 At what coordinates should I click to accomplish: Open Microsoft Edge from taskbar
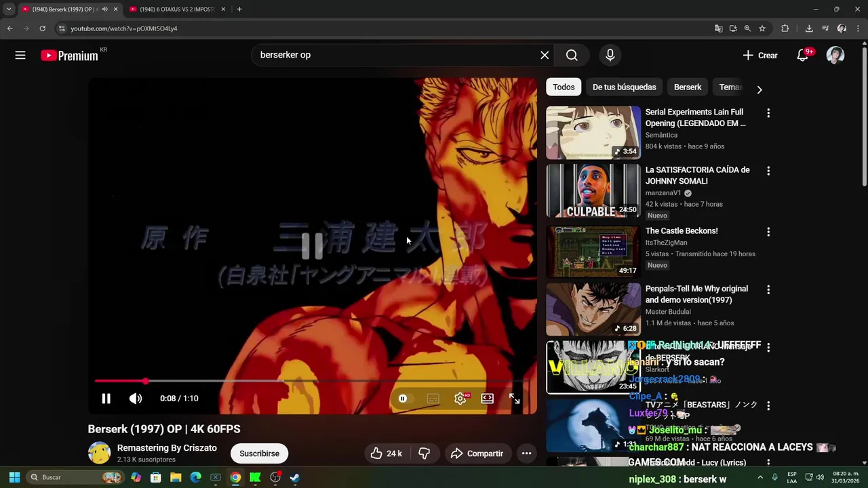click(195, 477)
